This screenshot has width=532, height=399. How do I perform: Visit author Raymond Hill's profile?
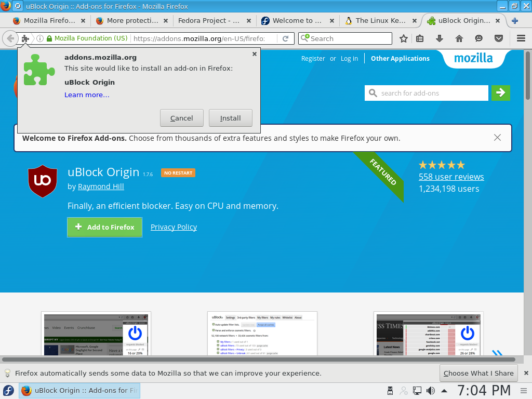point(101,187)
